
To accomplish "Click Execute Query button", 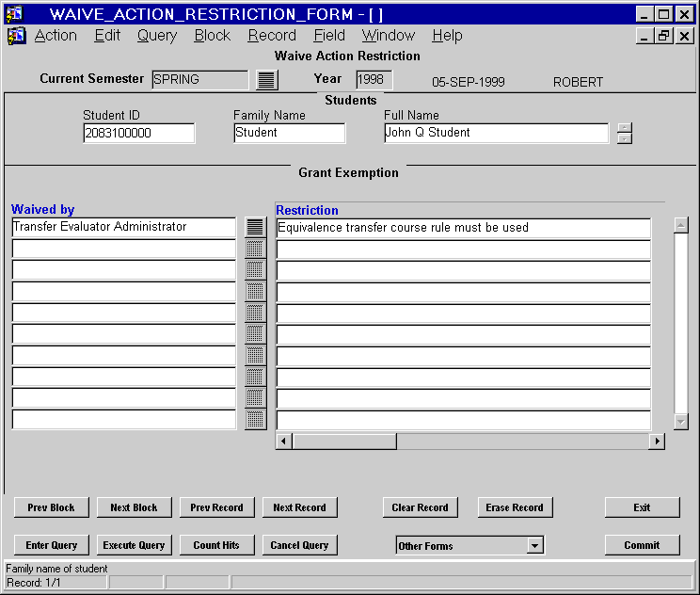I will coord(134,545).
